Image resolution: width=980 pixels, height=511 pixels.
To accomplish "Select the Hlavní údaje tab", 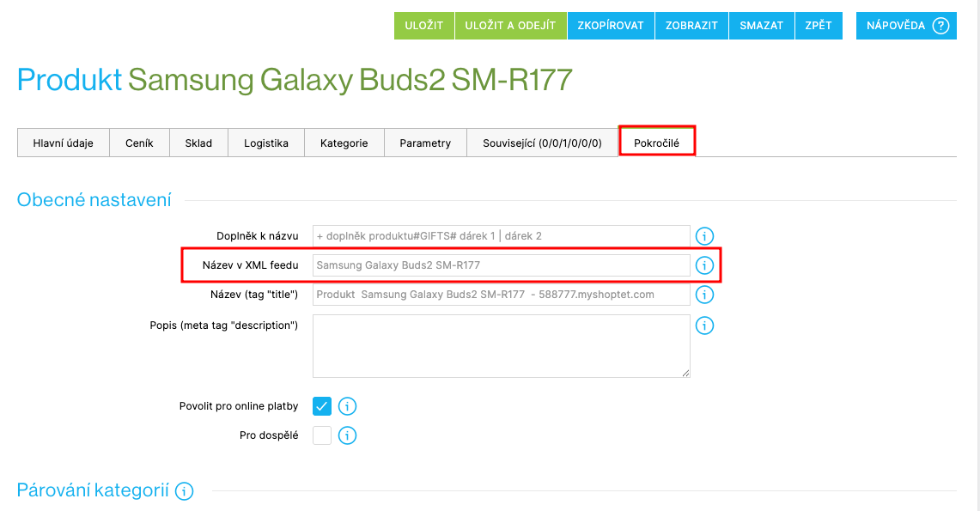I will (x=63, y=143).
